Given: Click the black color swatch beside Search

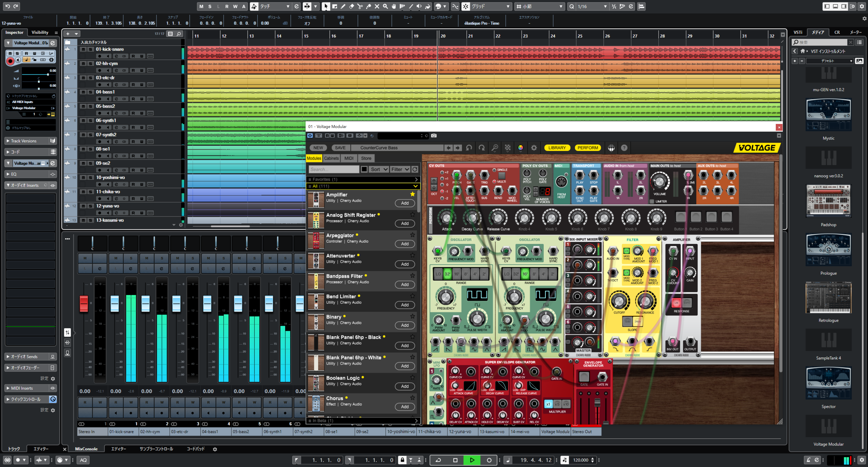Looking at the screenshot, I should pyautogui.click(x=364, y=169).
